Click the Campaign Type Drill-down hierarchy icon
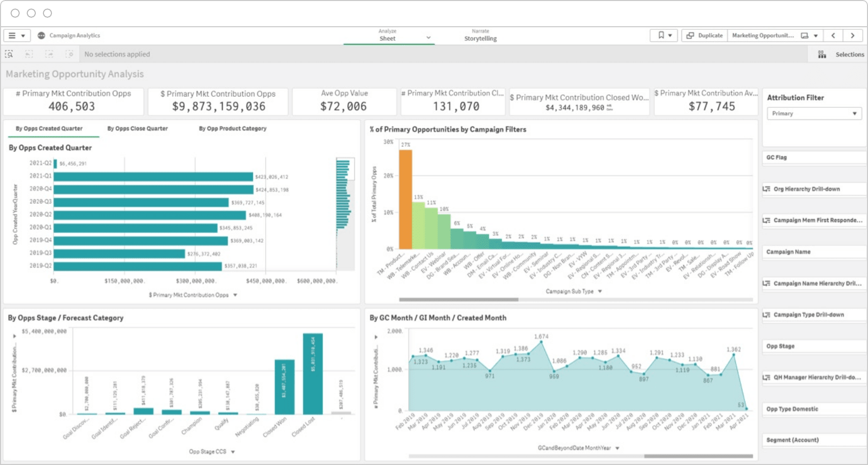868x465 pixels. pyautogui.click(x=767, y=314)
